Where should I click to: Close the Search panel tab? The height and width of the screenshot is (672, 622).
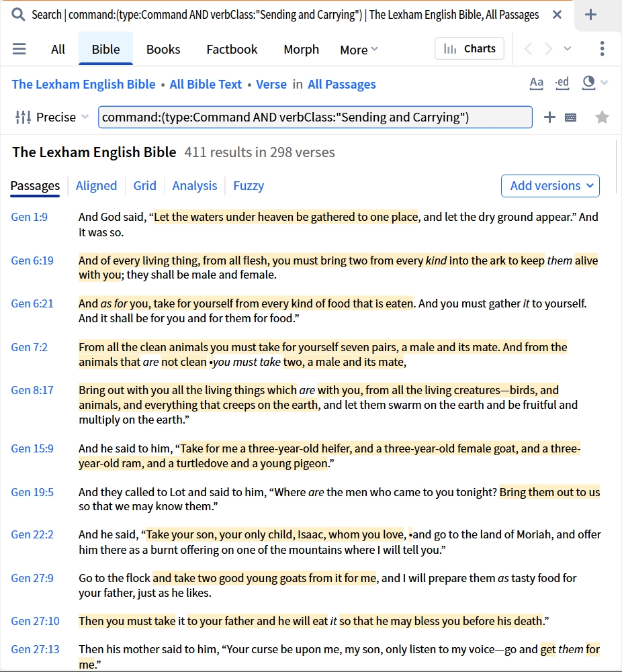click(557, 15)
